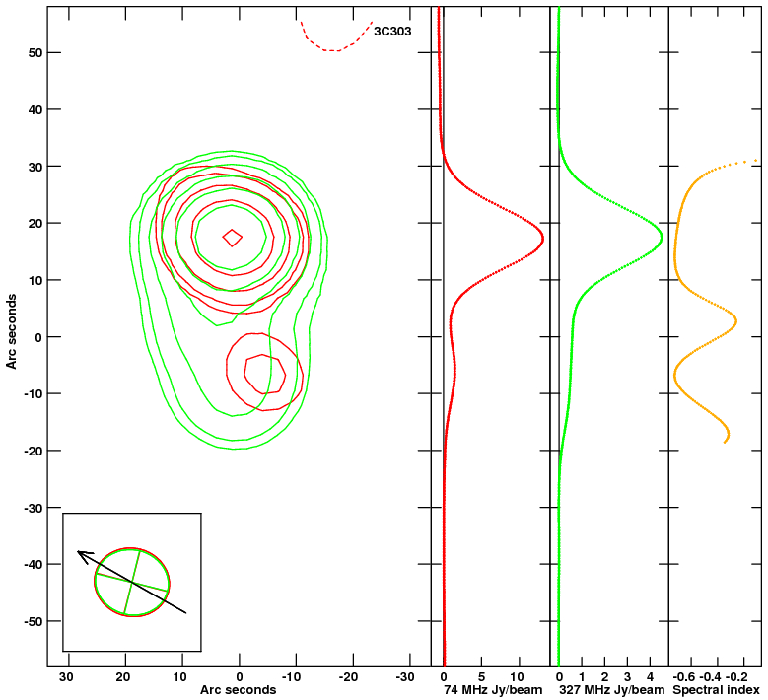Click the '74 MHz Jy/beam' axis label

click(x=493, y=690)
